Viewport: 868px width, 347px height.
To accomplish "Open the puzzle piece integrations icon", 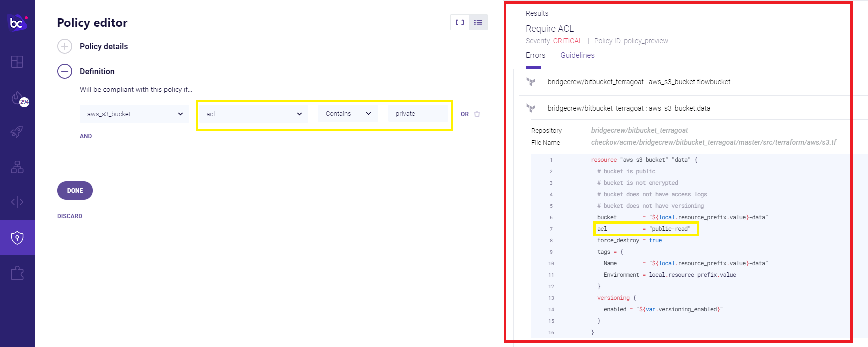I will 17,273.
